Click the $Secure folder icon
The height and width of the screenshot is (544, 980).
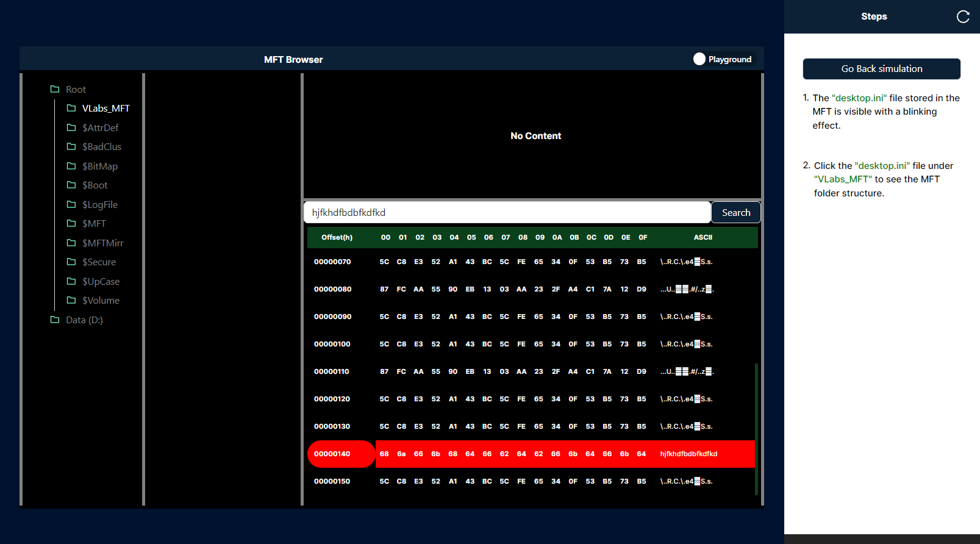click(x=71, y=262)
